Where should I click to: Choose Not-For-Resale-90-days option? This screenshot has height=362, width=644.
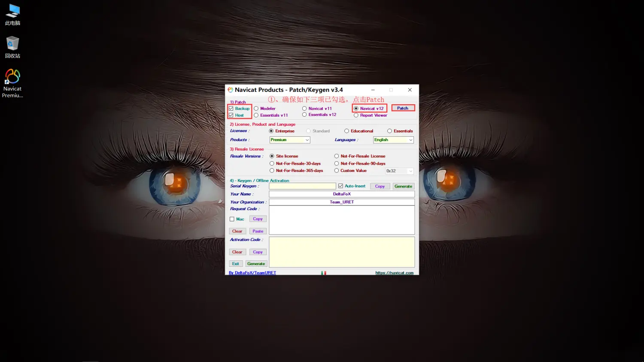[x=337, y=163]
